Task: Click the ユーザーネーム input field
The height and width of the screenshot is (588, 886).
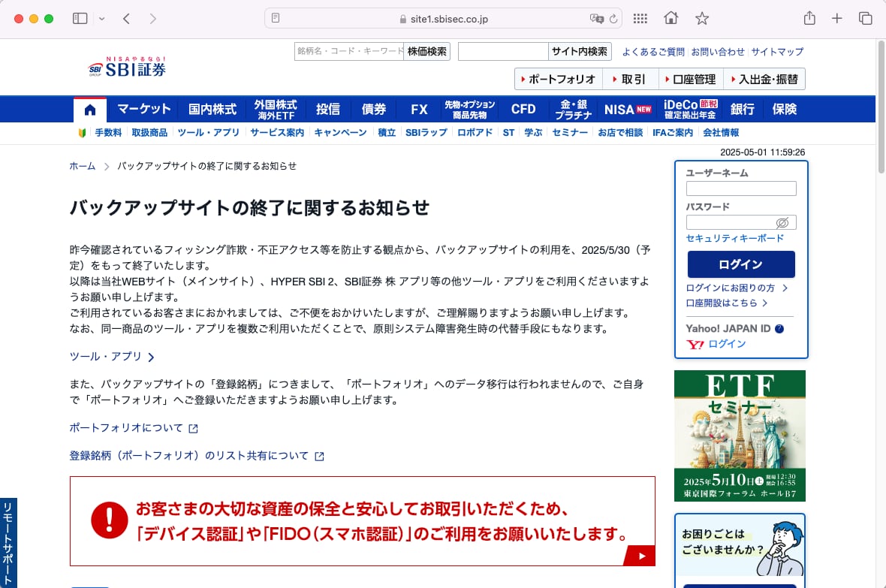Action: click(740, 188)
